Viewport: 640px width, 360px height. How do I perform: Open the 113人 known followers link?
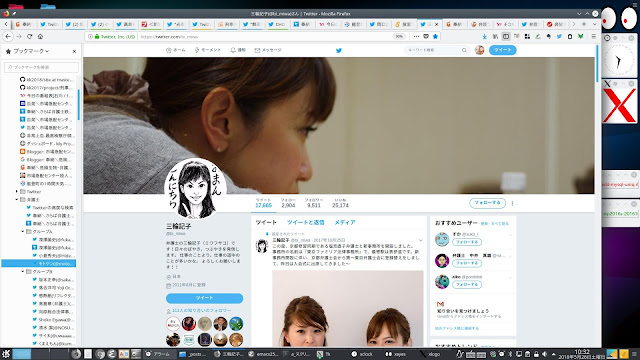(202, 311)
